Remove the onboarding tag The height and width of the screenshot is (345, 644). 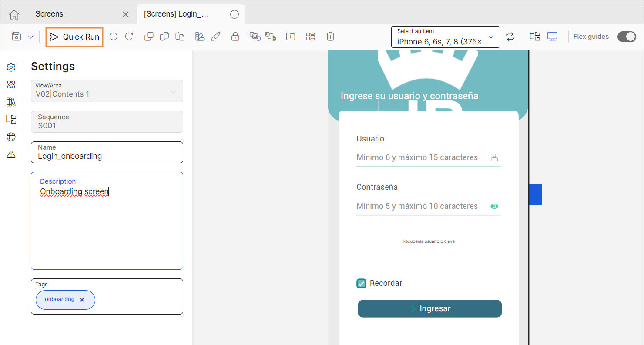pyautogui.click(x=82, y=300)
